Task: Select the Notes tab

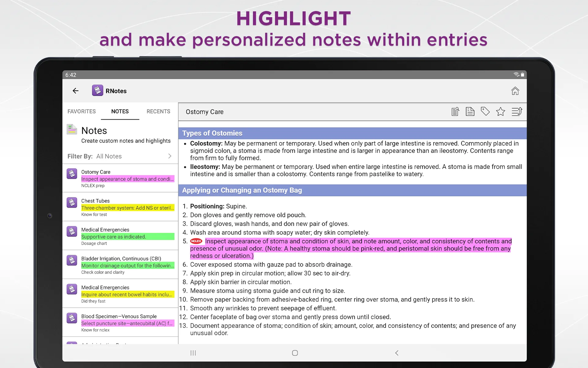Action: click(x=120, y=111)
